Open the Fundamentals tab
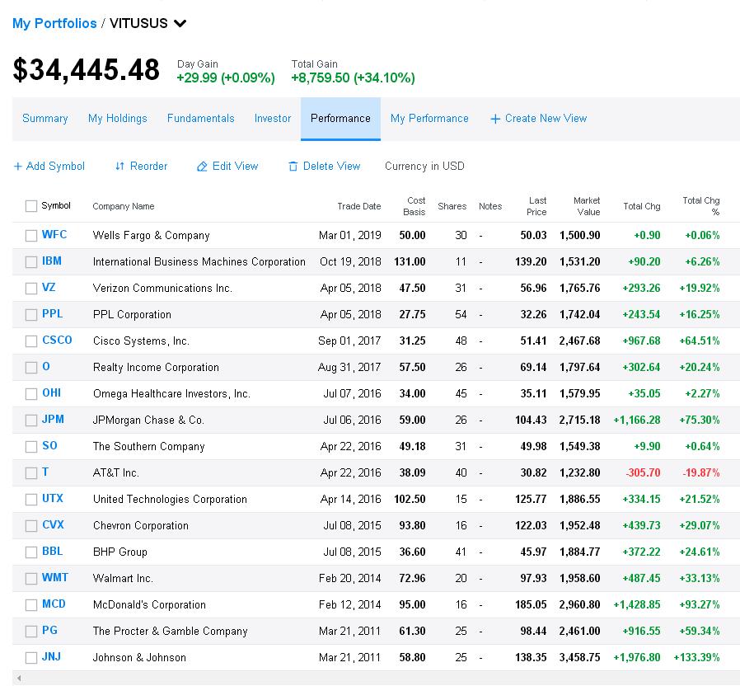740x700 pixels. [x=200, y=119]
